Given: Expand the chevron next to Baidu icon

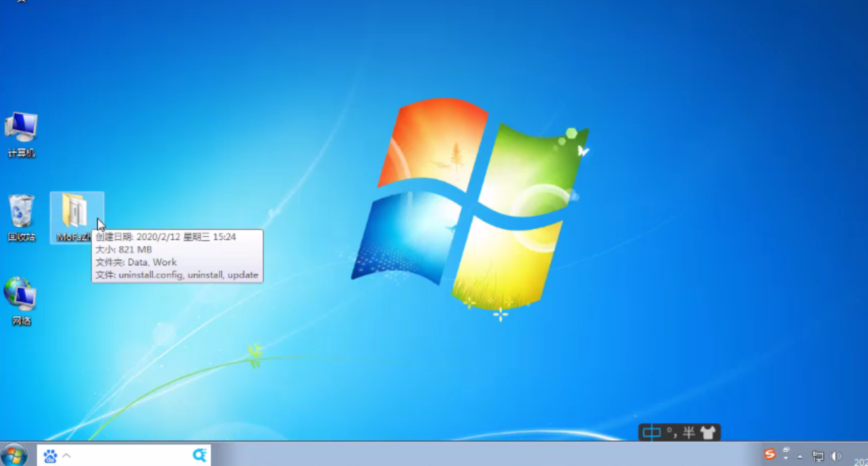Looking at the screenshot, I should [x=66, y=456].
